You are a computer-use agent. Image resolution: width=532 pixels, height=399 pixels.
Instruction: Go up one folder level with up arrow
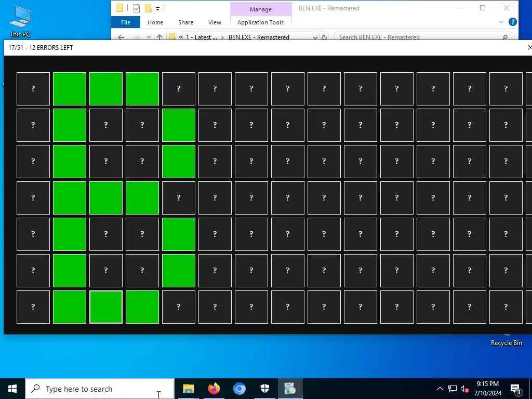tap(159, 37)
